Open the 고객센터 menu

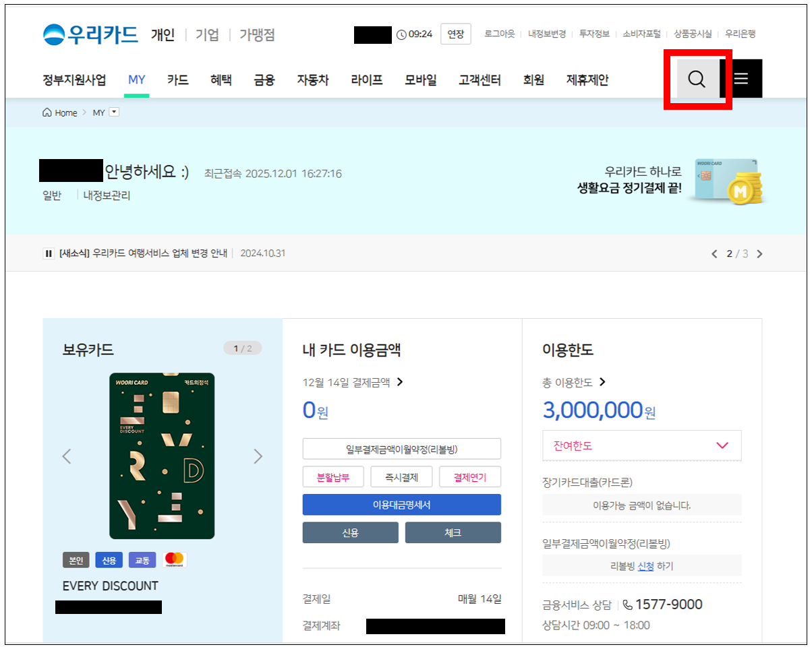[x=480, y=80]
